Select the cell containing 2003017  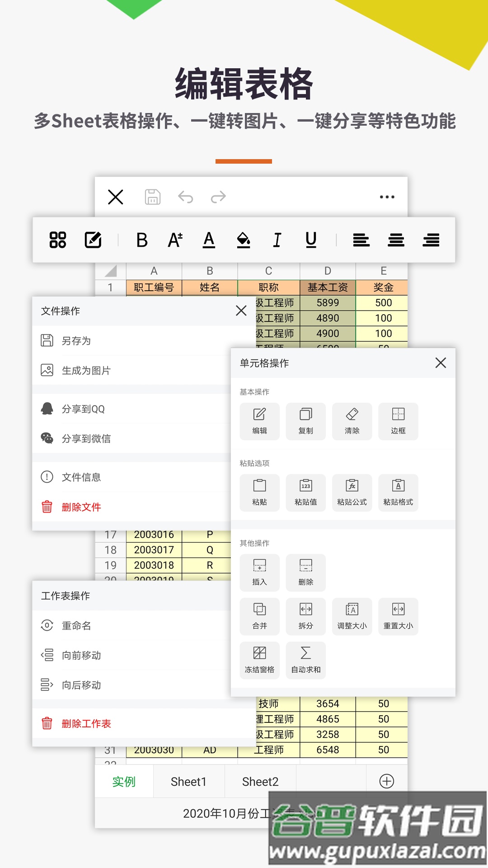coord(154,550)
